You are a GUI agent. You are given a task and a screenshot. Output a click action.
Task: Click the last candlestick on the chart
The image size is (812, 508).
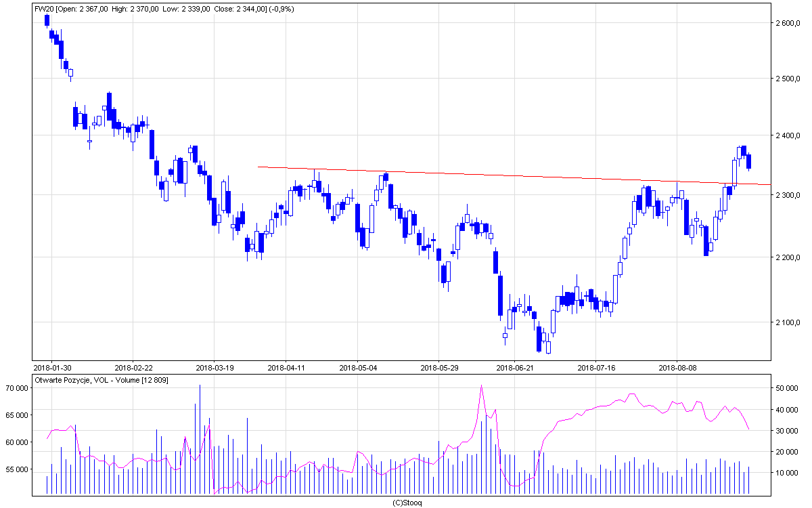click(748, 161)
